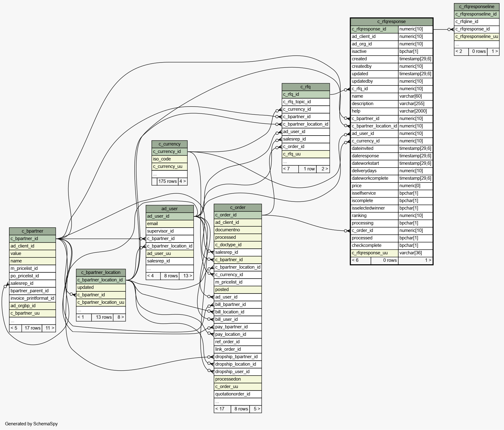Select the isselfservice column row
Viewport: 504px width, 430px height.
pos(374,193)
